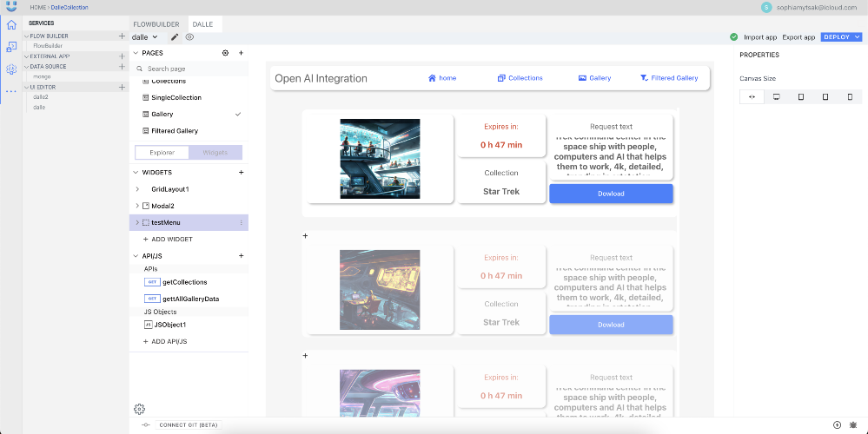Click the upload arrow icon in the bottom bar
The width and height of the screenshot is (868, 434).
(x=837, y=425)
